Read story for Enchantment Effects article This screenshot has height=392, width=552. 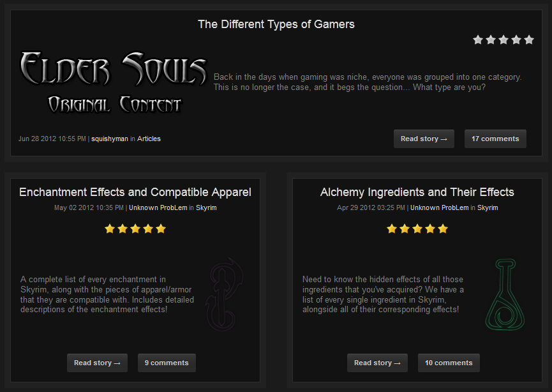[97, 363]
